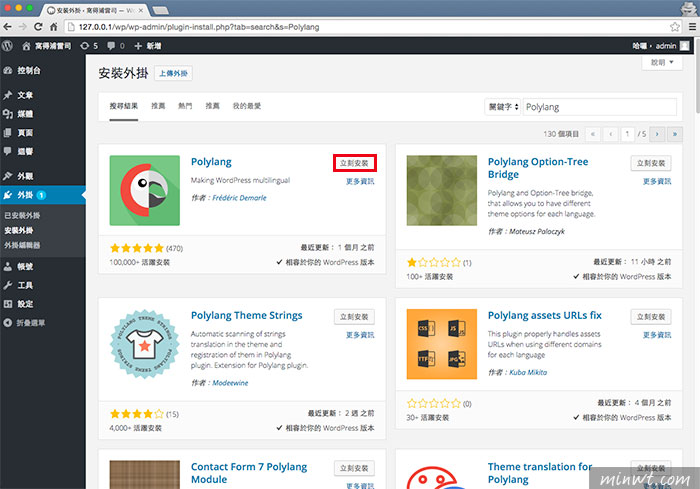700x489 pixels.
Task: Open Polylang assets URLs fix title link
Action: click(545, 315)
